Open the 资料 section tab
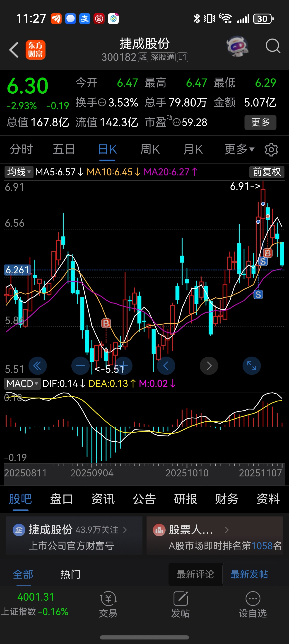 (x=268, y=499)
